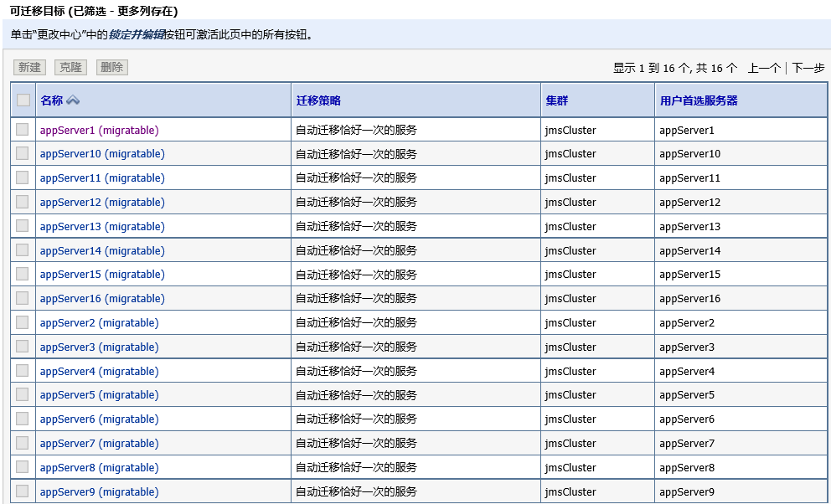Open the appServer7 (migratable) link
The width and height of the screenshot is (831, 504).
pos(100,444)
